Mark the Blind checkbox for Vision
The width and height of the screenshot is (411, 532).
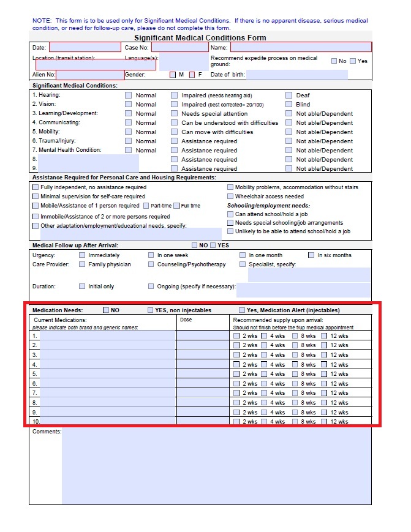[289, 105]
